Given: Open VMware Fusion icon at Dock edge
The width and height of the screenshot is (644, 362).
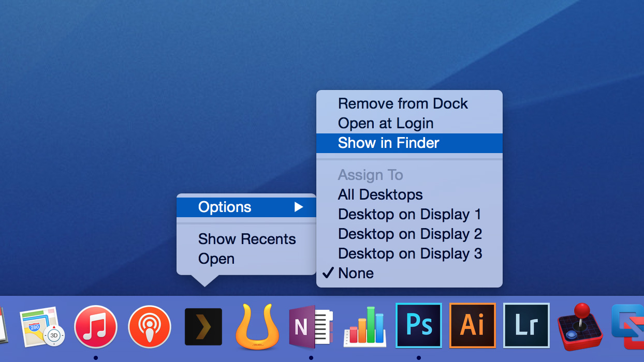Looking at the screenshot, I should click(628, 327).
